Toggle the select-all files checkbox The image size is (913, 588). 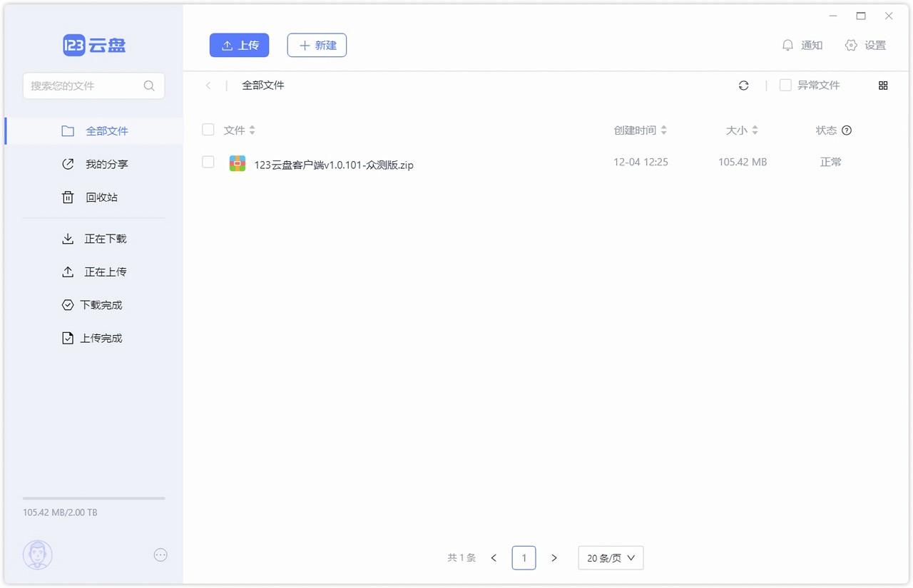(x=208, y=130)
